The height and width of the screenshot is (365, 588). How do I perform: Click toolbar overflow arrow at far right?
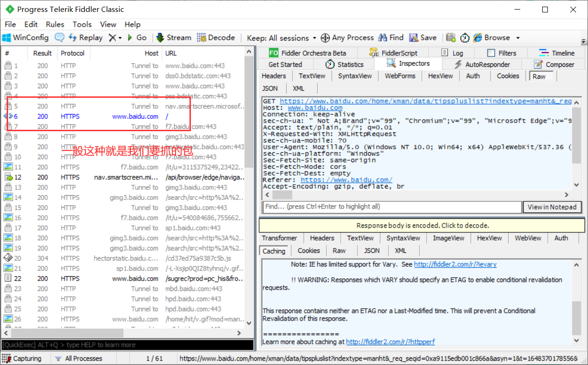point(583,42)
